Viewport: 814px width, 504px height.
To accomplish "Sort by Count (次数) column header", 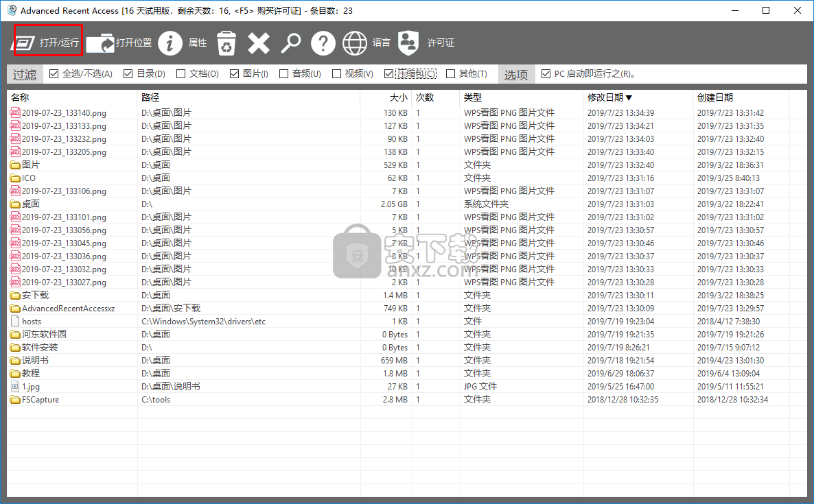I will coord(436,97).
